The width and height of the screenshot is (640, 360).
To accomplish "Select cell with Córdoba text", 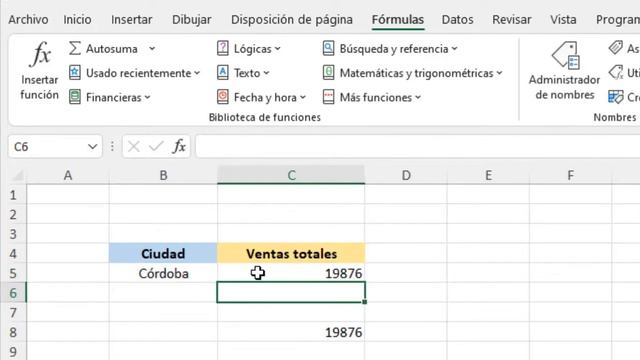I will (x=163, y=273).
